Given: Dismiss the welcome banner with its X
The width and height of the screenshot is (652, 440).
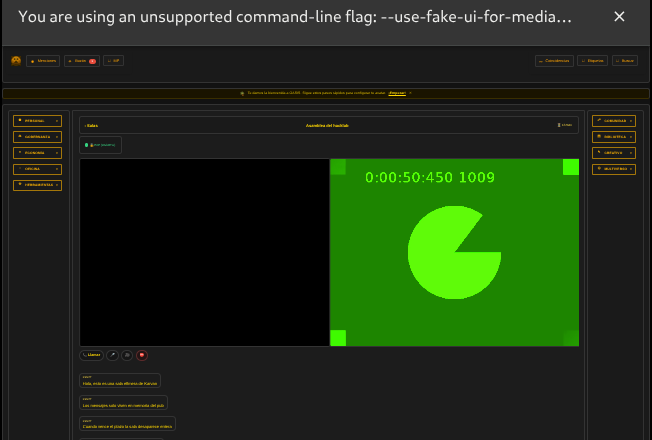Looking at the screenshot, I should coord(410,93).
